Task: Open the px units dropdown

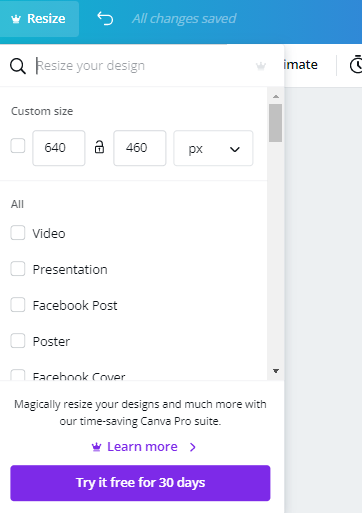Action: [x=213, y=148]
